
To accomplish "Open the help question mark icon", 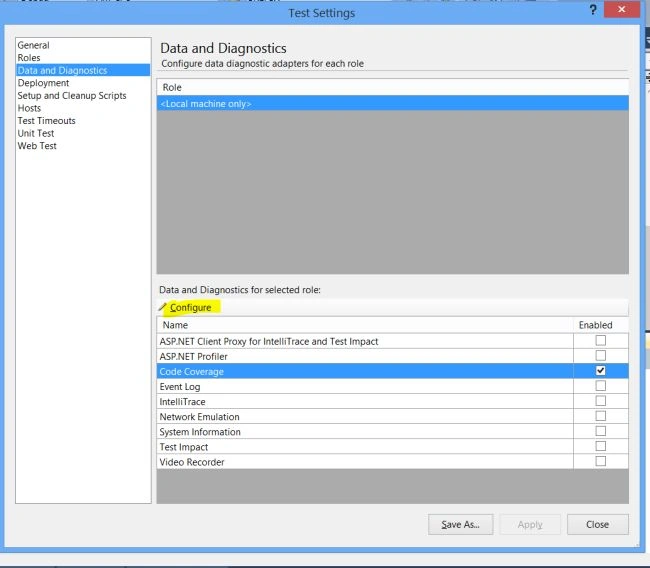I will (593, 10).
